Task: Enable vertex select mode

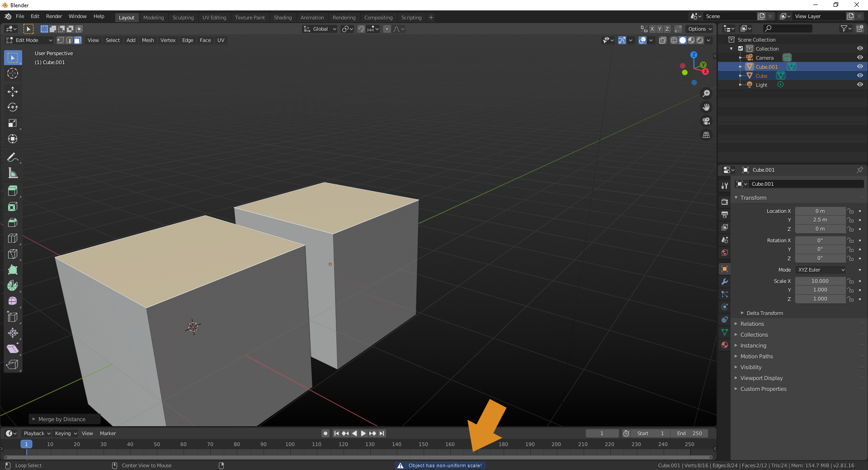Action: click(61, 40)
